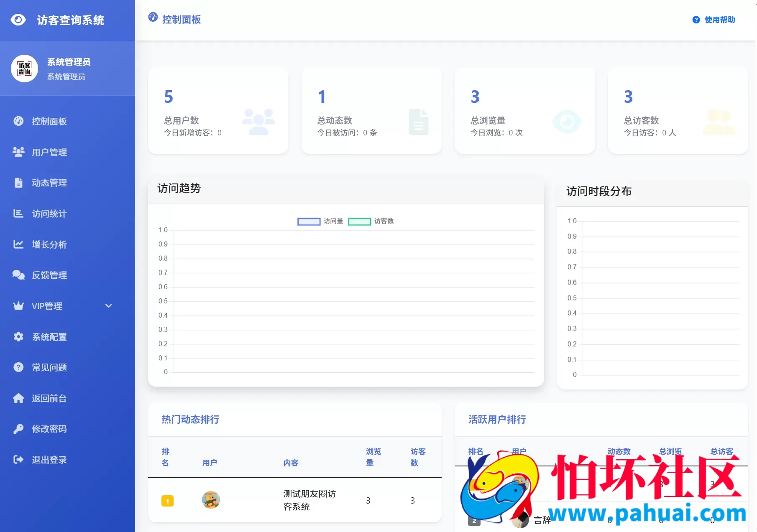Click the eye logo icon in sidebar header
Screen dimensions: 757x532
coord(18,20)
